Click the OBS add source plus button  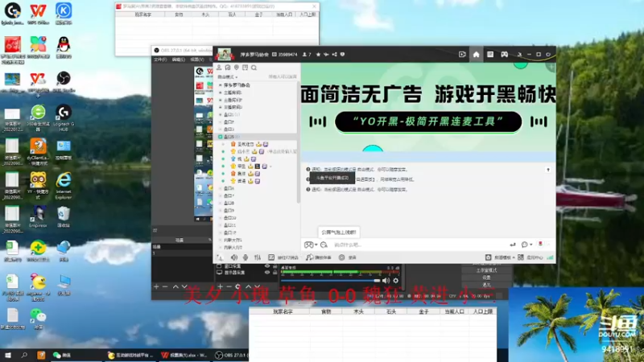click(x=220, y=286)
